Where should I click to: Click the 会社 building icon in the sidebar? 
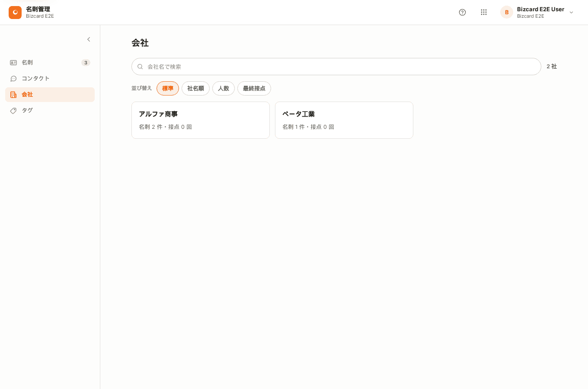coord(13,95)
